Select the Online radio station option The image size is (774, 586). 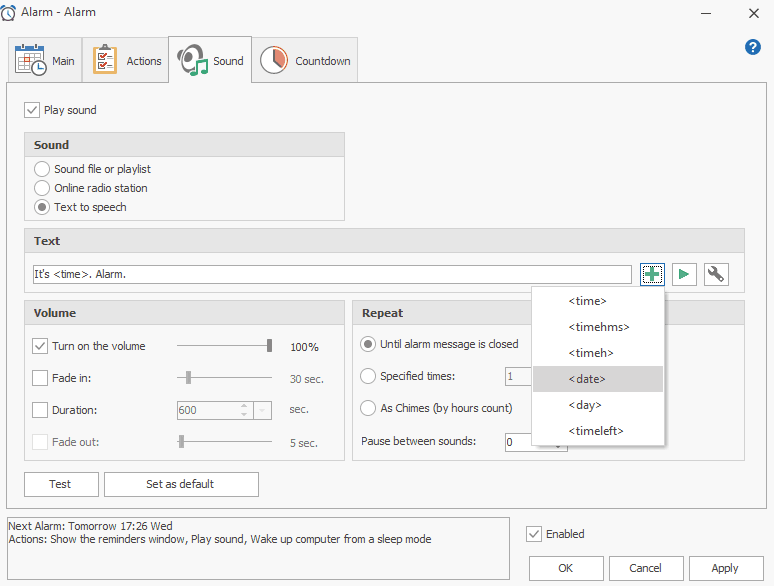[x=42, y=188]
